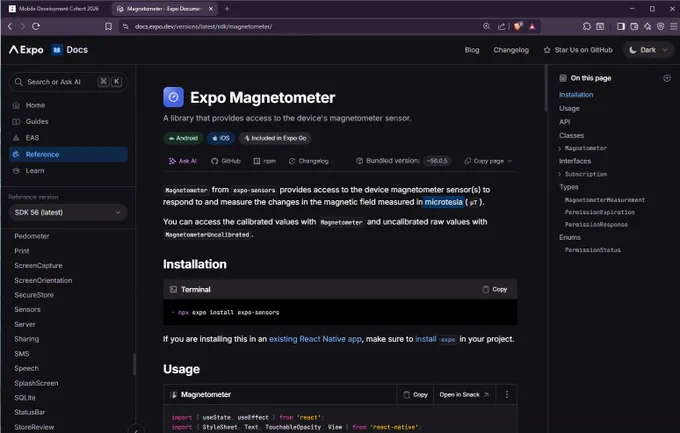Open browser main hamburger menu

click(673, 26)
